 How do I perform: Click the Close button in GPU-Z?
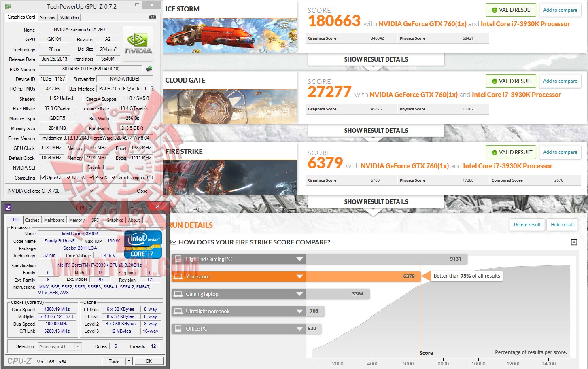[x=142, y=191]
